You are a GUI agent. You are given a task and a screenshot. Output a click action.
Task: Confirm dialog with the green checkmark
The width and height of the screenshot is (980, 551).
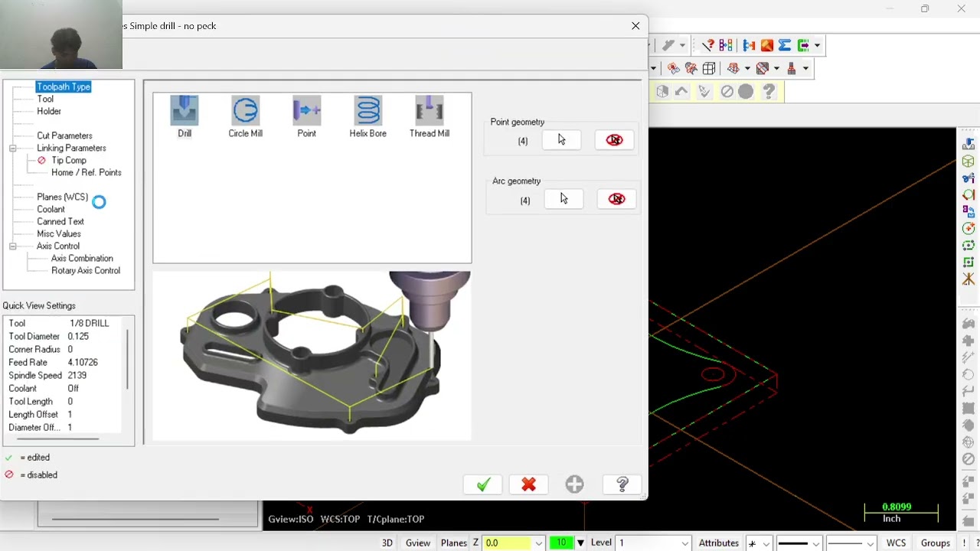click(483, 484)
